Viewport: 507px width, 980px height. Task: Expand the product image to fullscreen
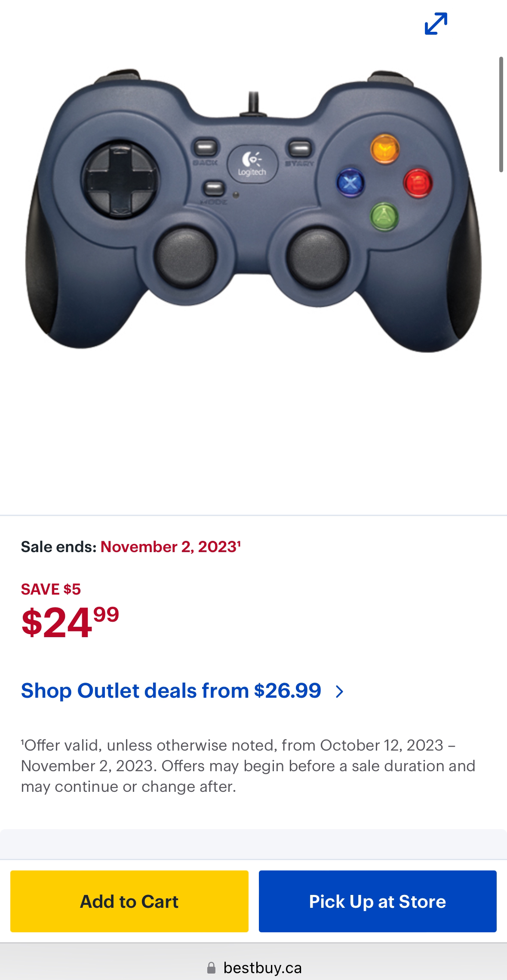[436, 24]
